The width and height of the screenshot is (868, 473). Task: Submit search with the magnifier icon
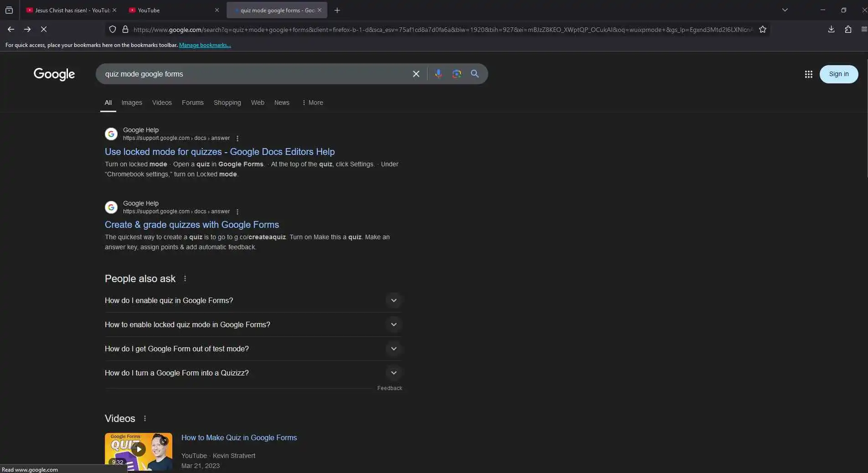coord(475,74)
